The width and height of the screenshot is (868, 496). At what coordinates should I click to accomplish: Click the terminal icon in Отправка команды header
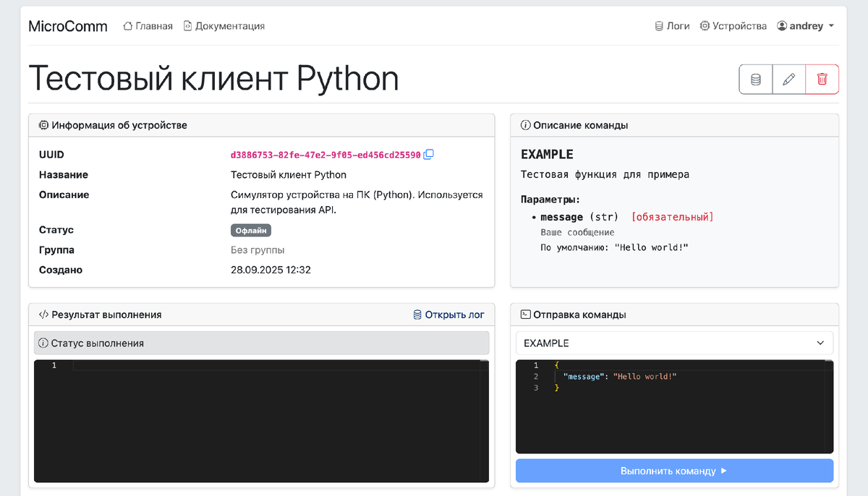(x=526, y=315)
